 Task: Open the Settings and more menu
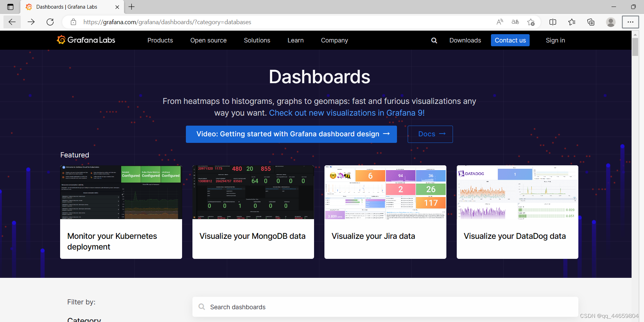631,22
